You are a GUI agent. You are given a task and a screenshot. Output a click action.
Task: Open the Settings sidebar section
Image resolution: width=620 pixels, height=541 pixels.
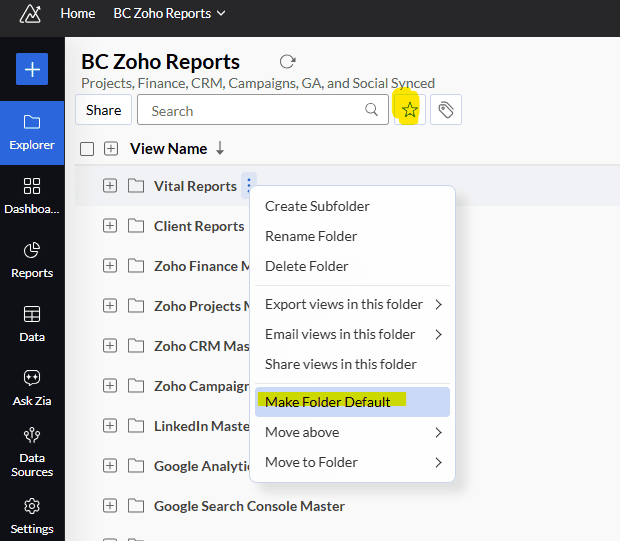(32, 516)
